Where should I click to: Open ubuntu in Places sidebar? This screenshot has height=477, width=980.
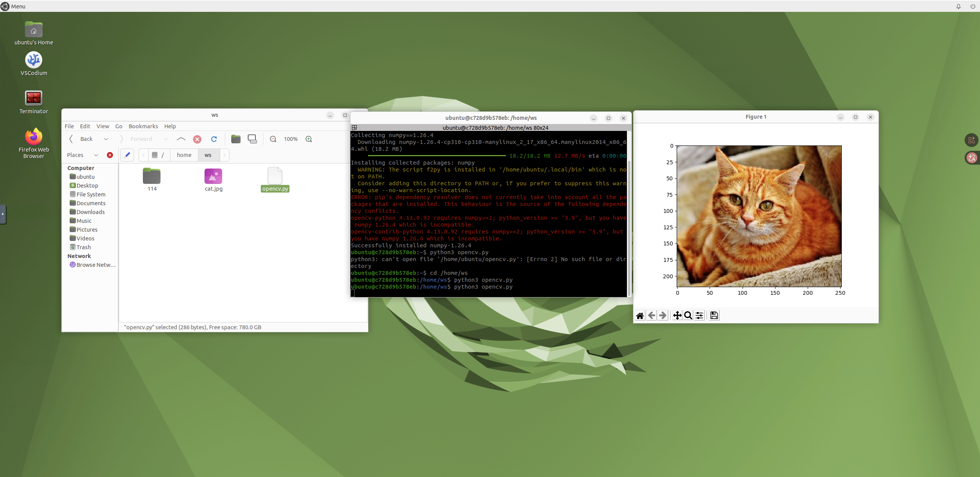[85, 177]
